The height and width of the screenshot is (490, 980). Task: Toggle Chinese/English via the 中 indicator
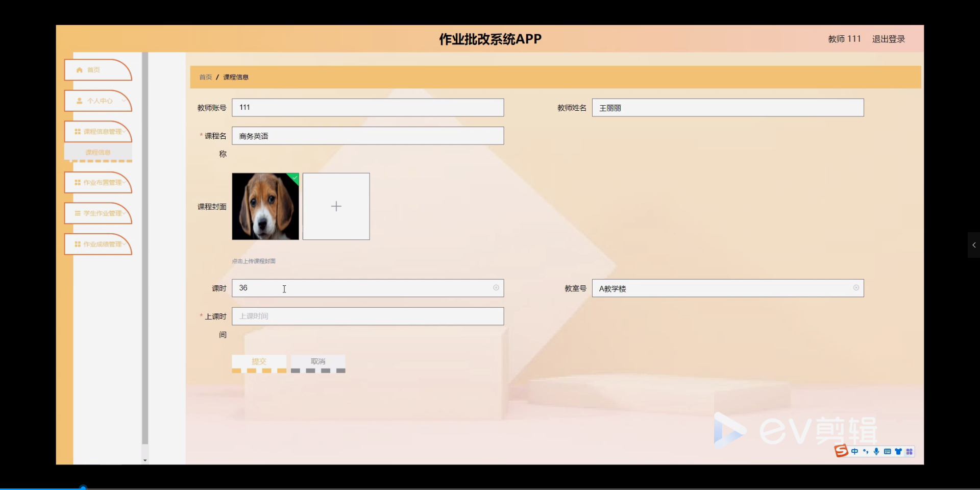point(855,451)
